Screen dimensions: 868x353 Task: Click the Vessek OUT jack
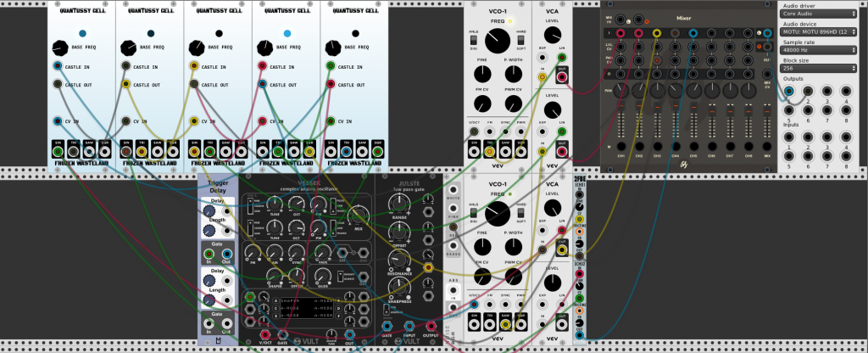(349, 334)
